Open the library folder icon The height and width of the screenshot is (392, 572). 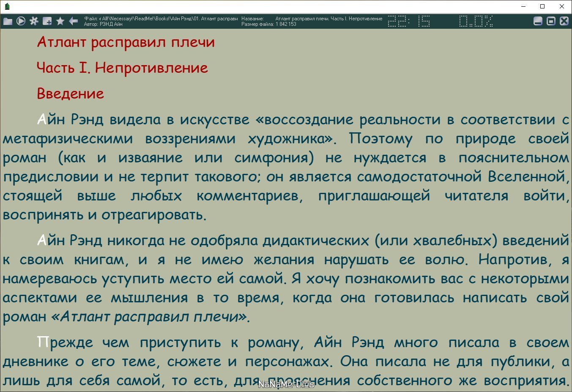click(x=8, y=21)
